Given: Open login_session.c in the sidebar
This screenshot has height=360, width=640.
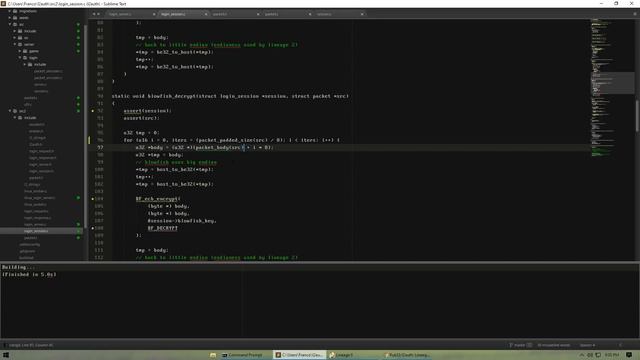Looking at the screenshot, I should pyautogui.click(x=36, y=231).
